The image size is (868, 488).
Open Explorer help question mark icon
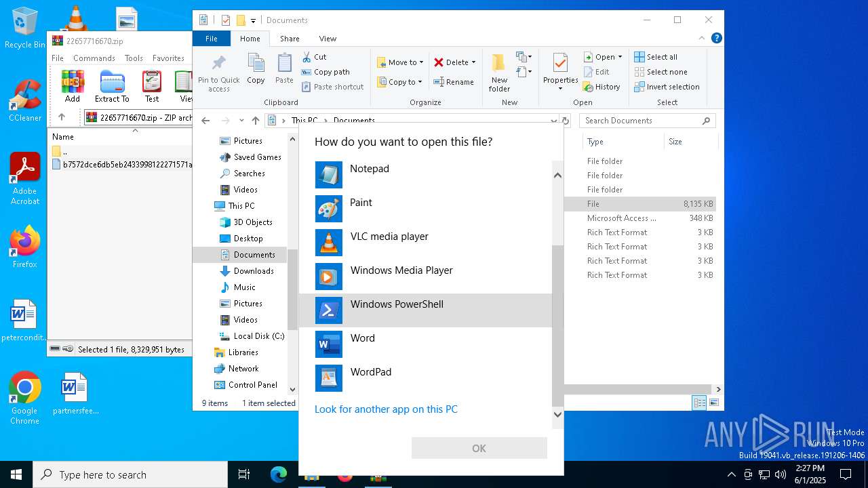coord(716,39)
